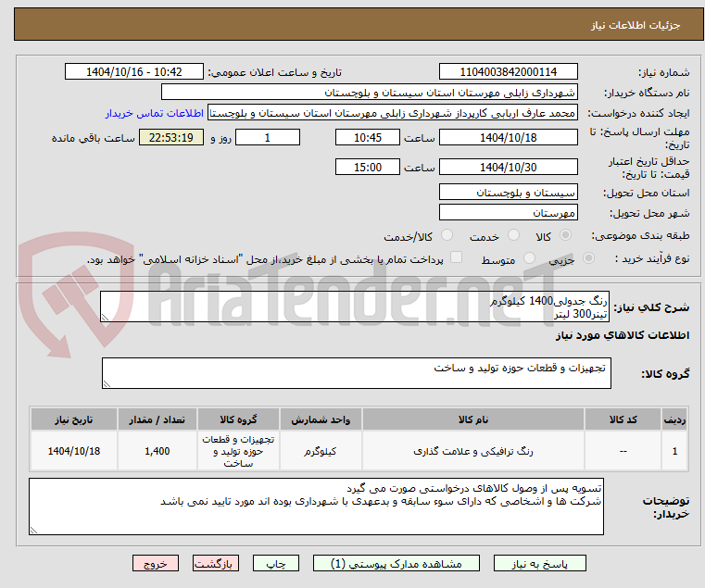
Task: Click the ردیف column header
Action: coord(674,419)
